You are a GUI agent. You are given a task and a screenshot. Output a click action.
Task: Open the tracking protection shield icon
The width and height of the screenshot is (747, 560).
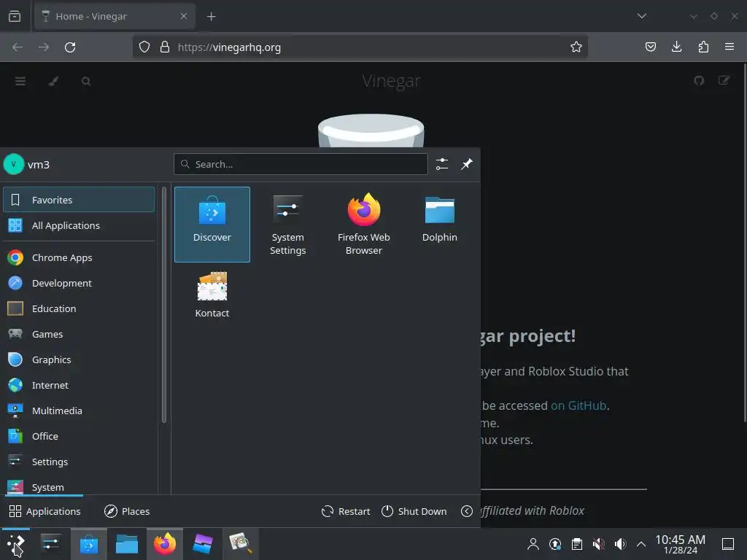pos(144,47)
